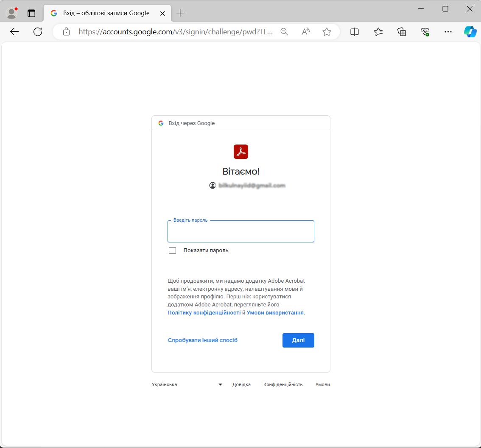Star the page via the favorites icon
Image resolution: width=481 pixels, height=448 pixels.
[x=327, y=31]
